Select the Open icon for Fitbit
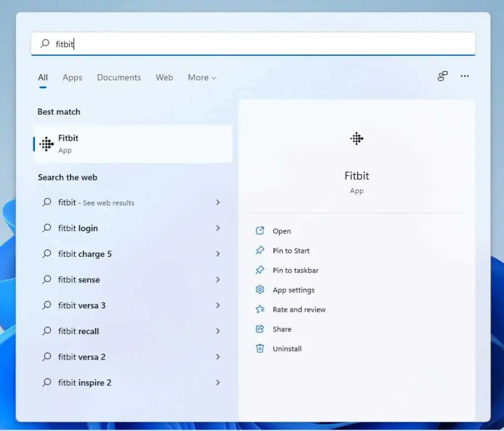Image resolution: width=504 pixels, height=431 pixels. click(x=260, y=231)
